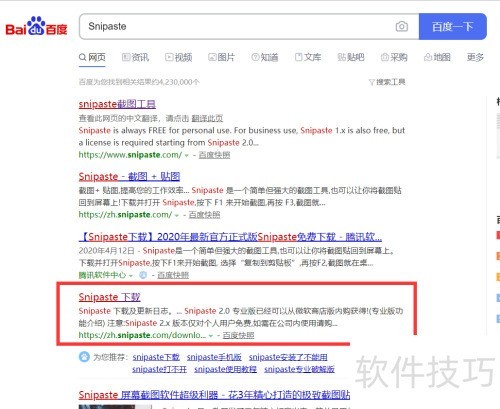Open 百度快照 for zh.snipaste.com/ result
Image resolution: width=500 pixels, height=409 pixels.
[x=204, y=215]
